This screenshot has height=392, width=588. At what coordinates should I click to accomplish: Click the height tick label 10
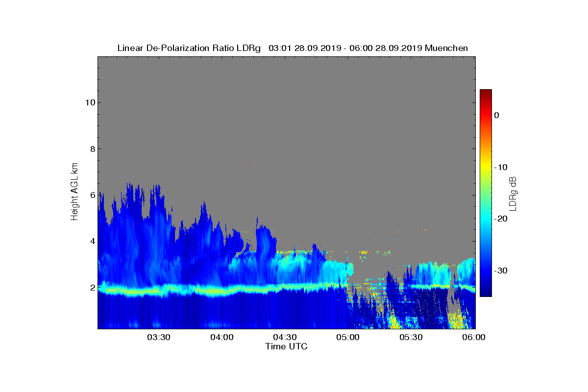90,102
